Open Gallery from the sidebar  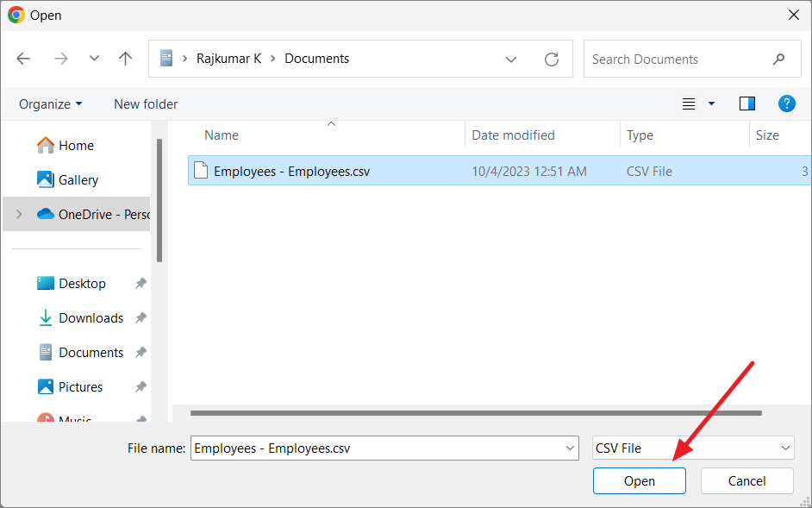click(x=76, y=179)
